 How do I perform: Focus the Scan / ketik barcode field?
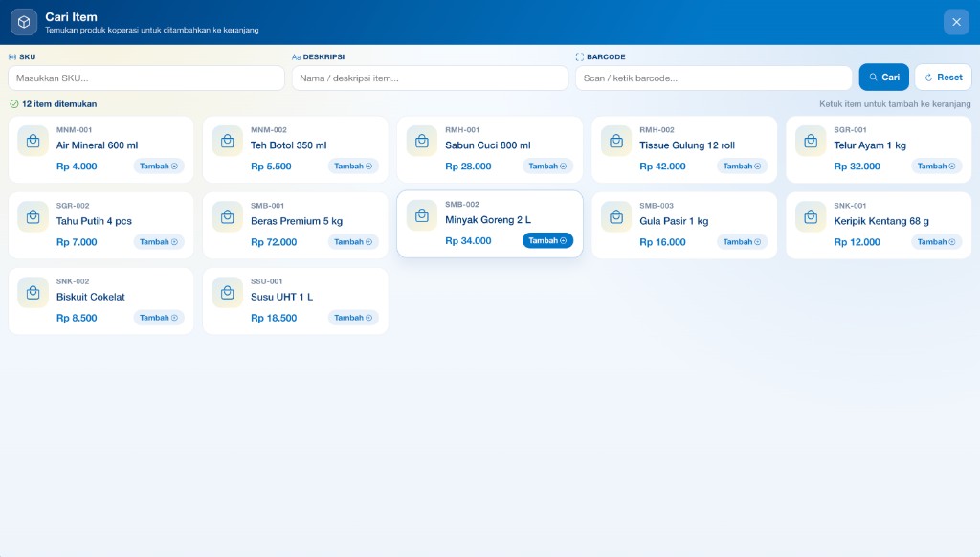click(714, 78)
